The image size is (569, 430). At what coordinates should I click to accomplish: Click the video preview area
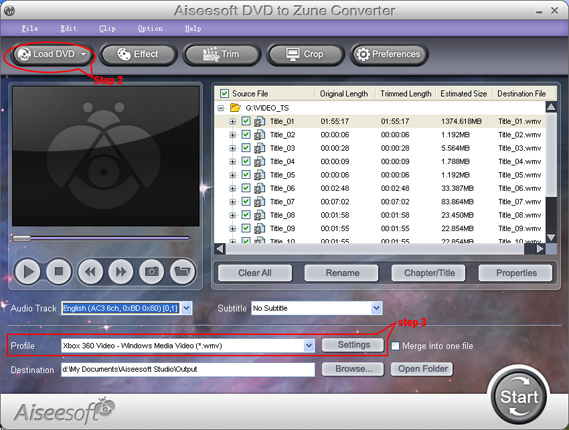106,156
